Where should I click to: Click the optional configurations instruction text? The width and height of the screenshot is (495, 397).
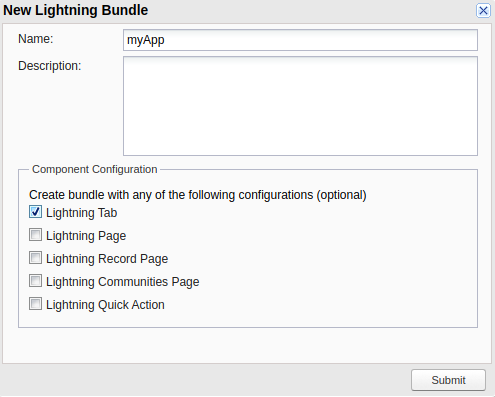[x=198, y=195]
